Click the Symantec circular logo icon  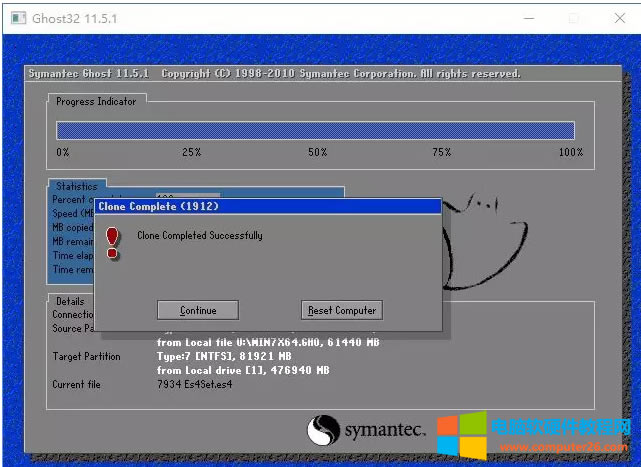[324, 429]
